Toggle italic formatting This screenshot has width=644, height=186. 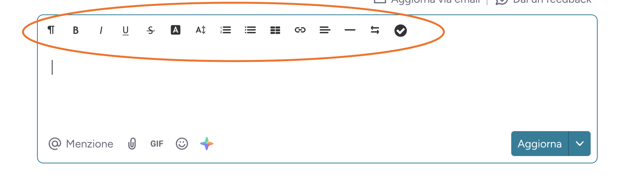point(101,30)
